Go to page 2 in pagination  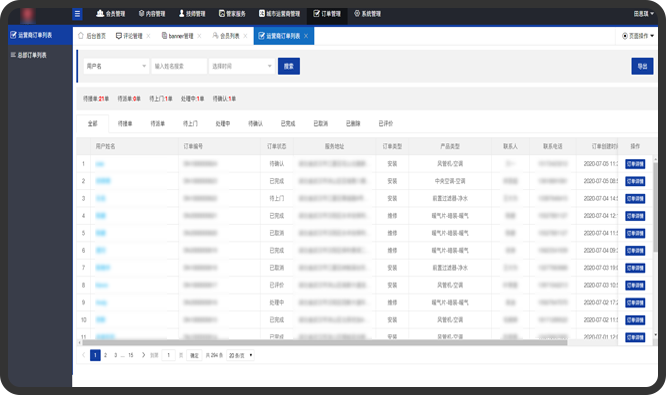(x=105, y=355)
